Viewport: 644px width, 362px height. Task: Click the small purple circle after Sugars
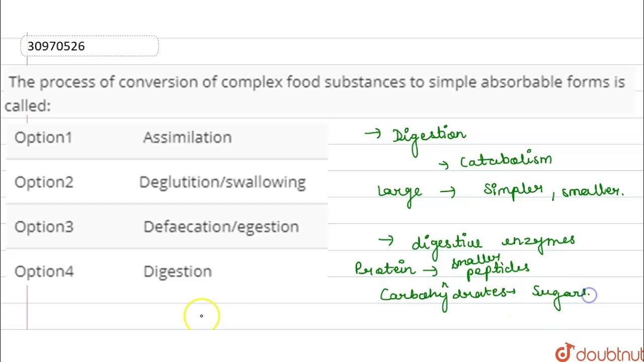pyautogui.click(x=589, y=296)
